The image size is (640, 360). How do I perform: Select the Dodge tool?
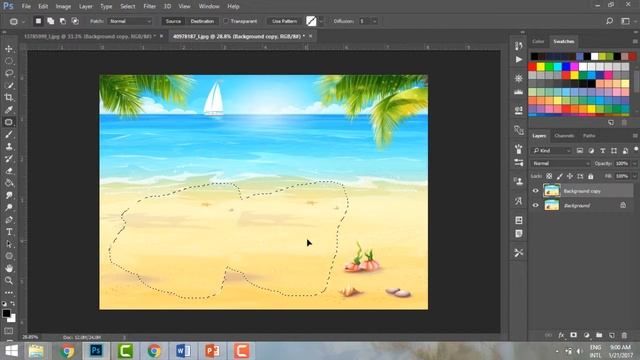9,207
